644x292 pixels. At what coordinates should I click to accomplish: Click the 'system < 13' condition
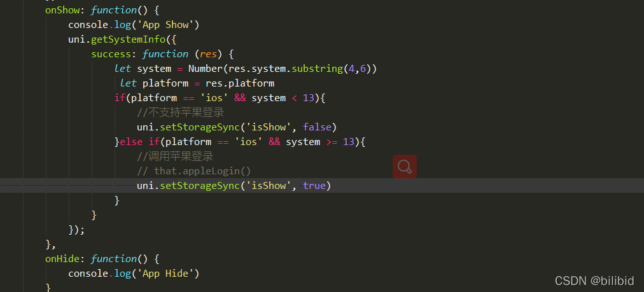coord(283,98)
